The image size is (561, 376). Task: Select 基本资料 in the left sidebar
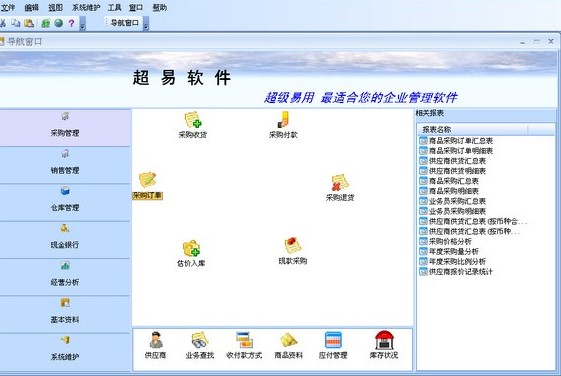[x=65, y=314]
